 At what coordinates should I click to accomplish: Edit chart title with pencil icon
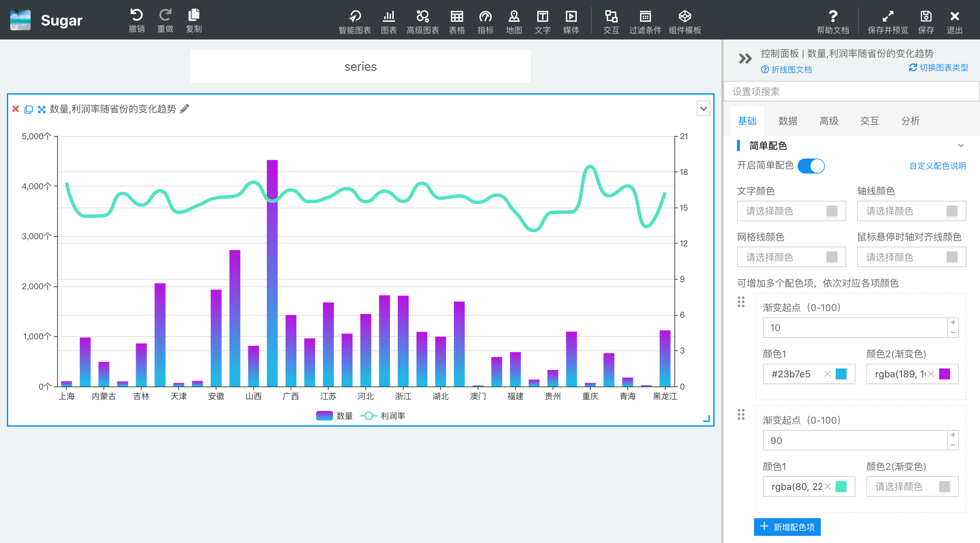184,109
